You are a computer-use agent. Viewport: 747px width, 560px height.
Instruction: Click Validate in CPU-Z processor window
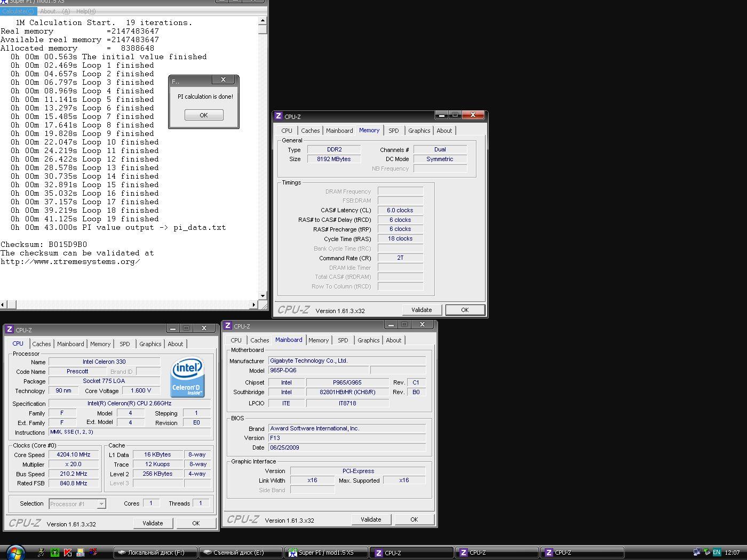(x=153, y=523)
